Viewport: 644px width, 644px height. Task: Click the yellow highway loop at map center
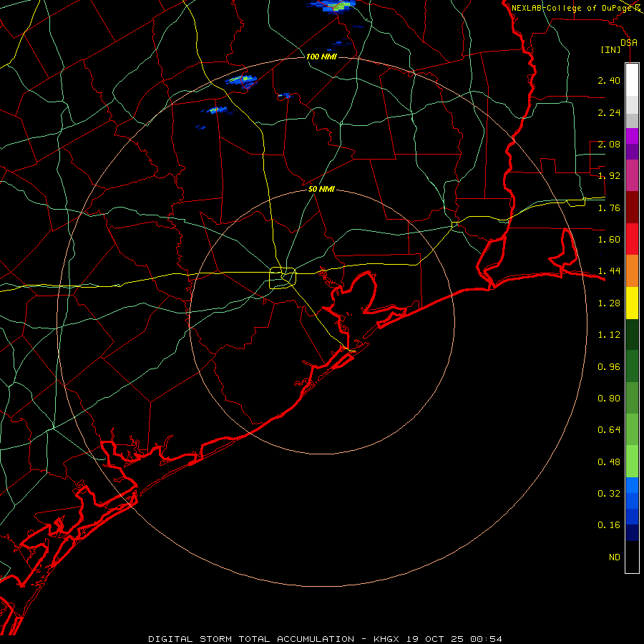point(283,278)
